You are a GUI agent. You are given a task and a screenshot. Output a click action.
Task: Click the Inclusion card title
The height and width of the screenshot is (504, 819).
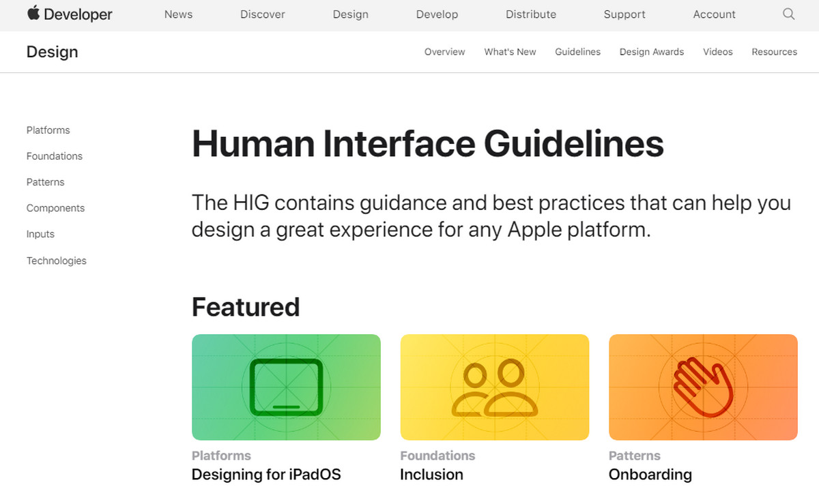431,475
